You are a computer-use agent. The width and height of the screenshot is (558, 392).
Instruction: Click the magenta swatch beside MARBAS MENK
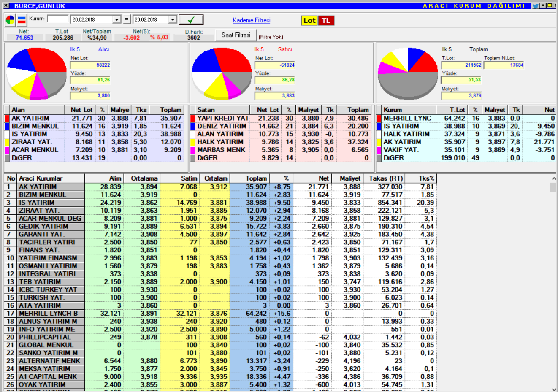click(x=192, y=150)
